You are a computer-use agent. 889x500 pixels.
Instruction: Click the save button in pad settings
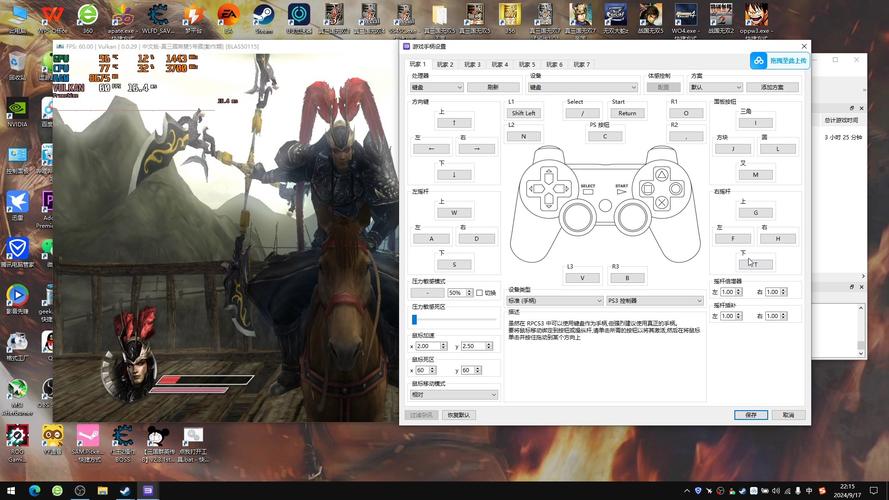tap(751, 415)
